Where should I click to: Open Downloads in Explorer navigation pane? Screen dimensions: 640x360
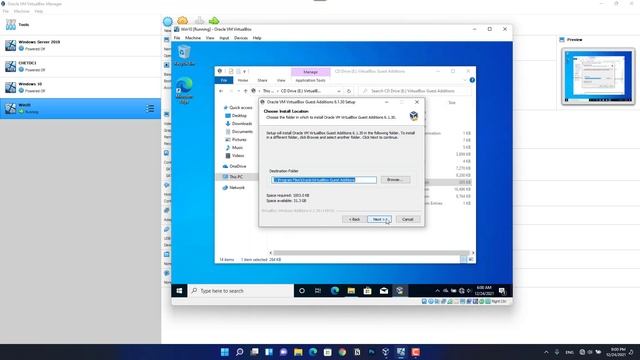coord(239,124)
